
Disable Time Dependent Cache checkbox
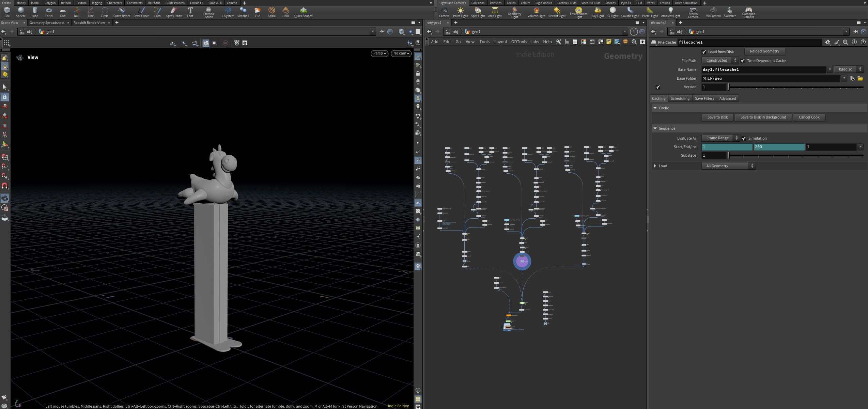click(743, 61)
